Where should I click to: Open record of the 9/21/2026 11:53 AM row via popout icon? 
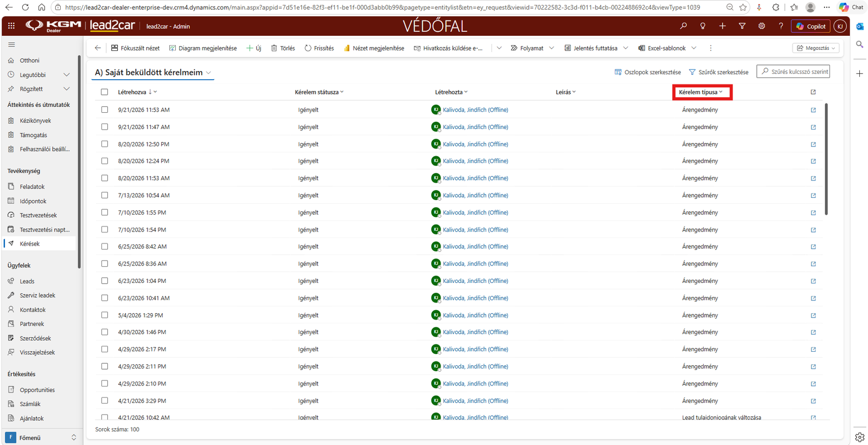[x=813, y=110]
